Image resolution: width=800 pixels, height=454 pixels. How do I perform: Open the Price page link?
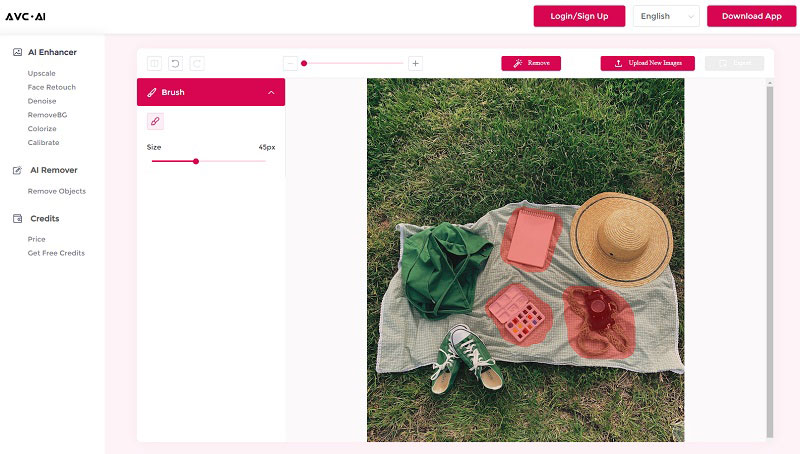click(36, 239)
